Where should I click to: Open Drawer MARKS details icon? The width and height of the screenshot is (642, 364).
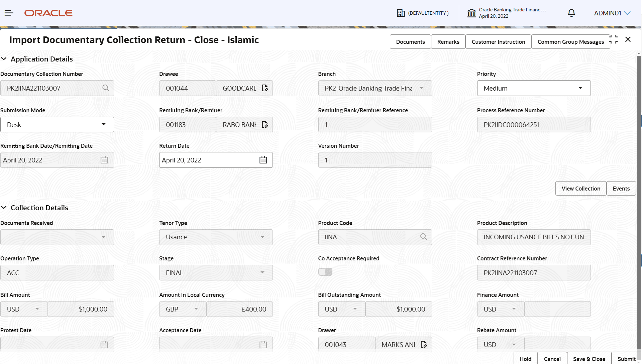coord(424,345)
